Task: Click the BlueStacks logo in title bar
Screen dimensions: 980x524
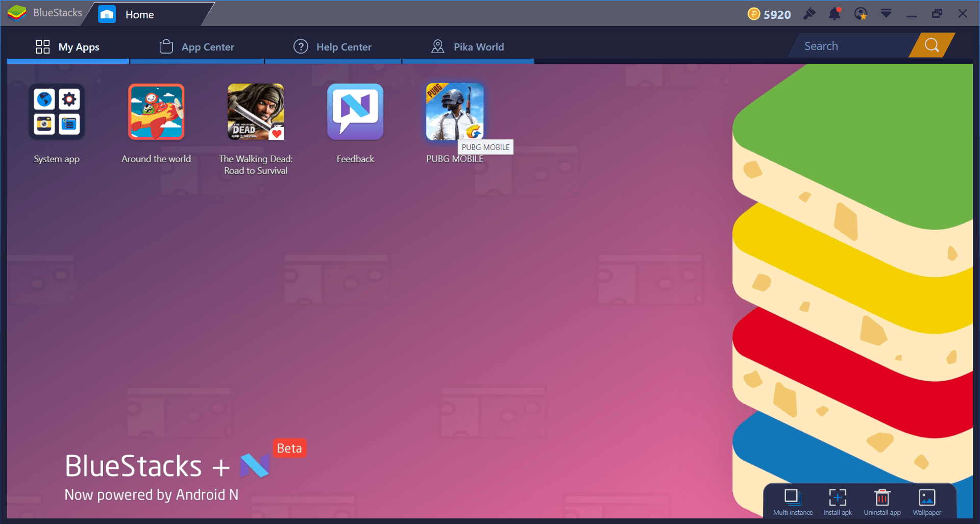Action: [17, 13]
